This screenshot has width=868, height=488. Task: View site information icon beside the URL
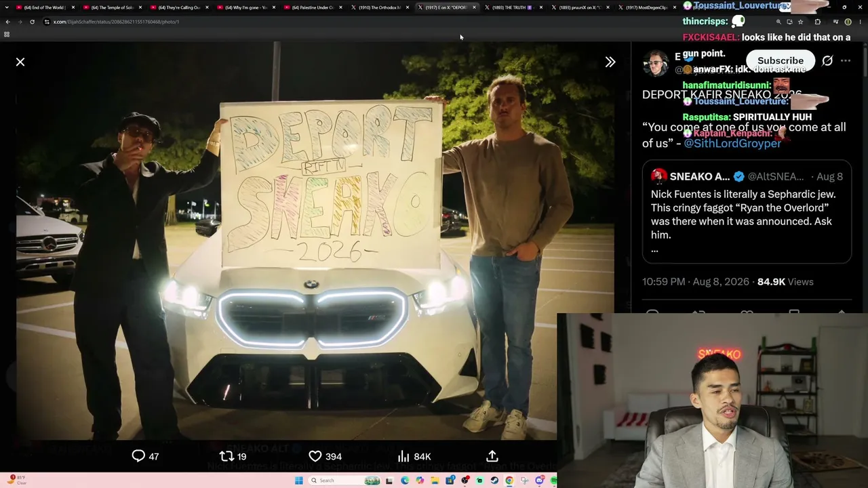pos(47,22)
